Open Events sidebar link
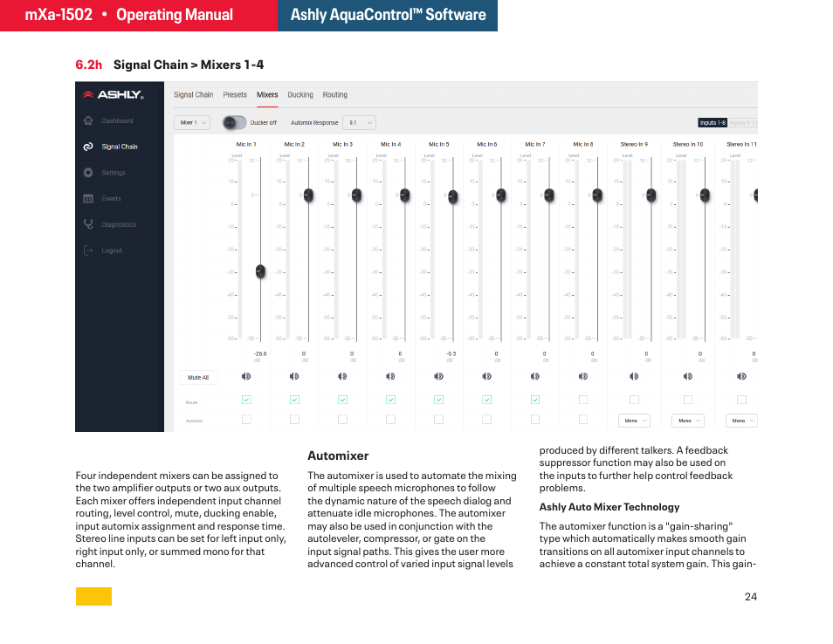Image resolution: width=833 pixels, height=644 pixels. tap(112, 199)
